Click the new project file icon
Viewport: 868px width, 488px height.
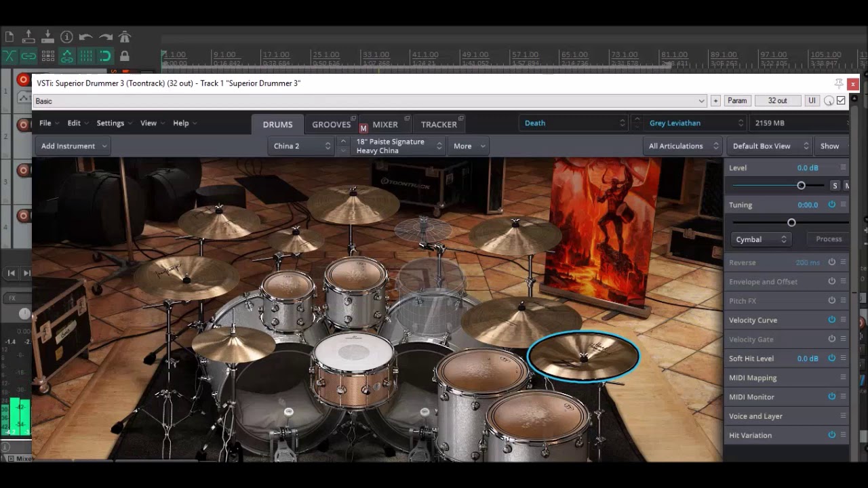click(9, 37)
